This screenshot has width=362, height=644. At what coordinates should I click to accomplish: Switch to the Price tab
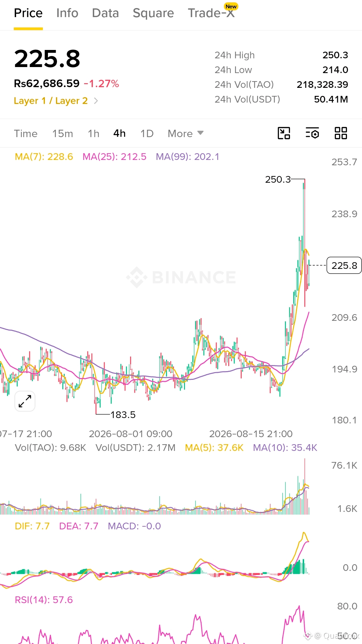click(x=28, y=13)
